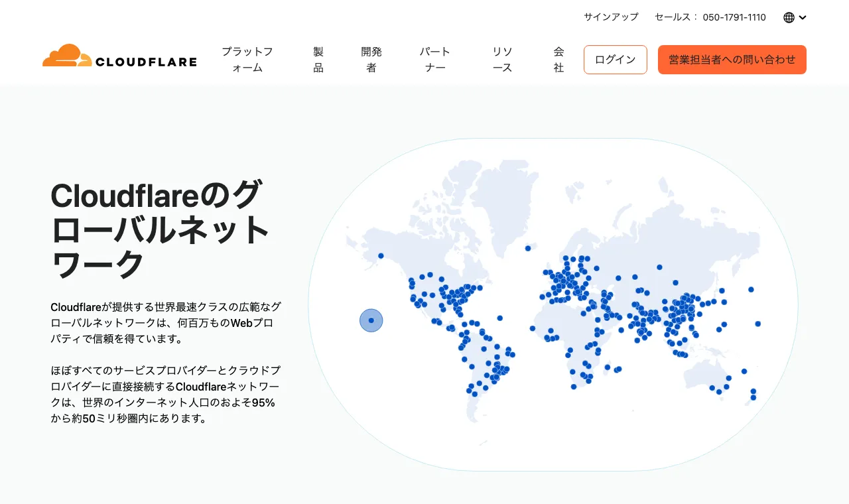Select the highlighted Pacific Ocean map marker

371,320
